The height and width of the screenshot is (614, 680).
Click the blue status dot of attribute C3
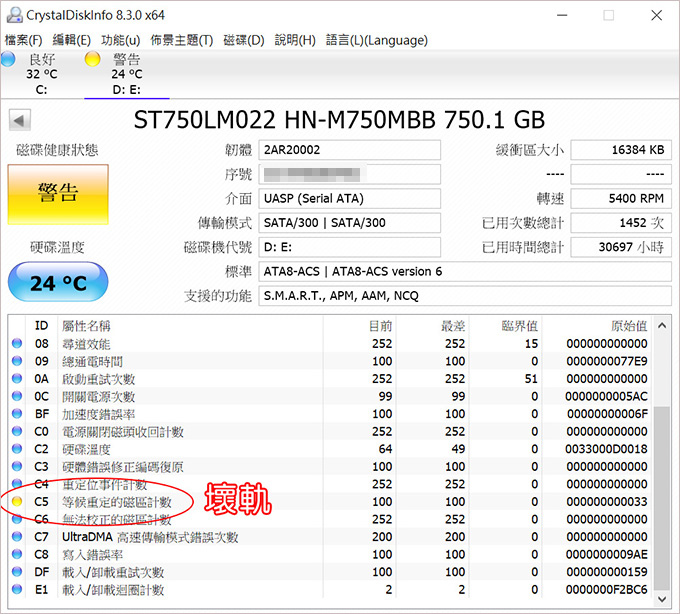point(17,466)
